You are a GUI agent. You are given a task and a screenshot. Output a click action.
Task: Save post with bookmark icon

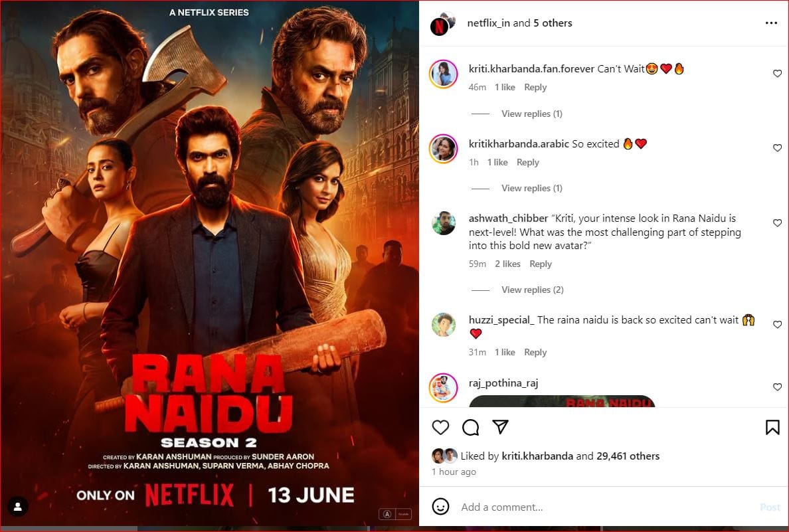[772, 427]
